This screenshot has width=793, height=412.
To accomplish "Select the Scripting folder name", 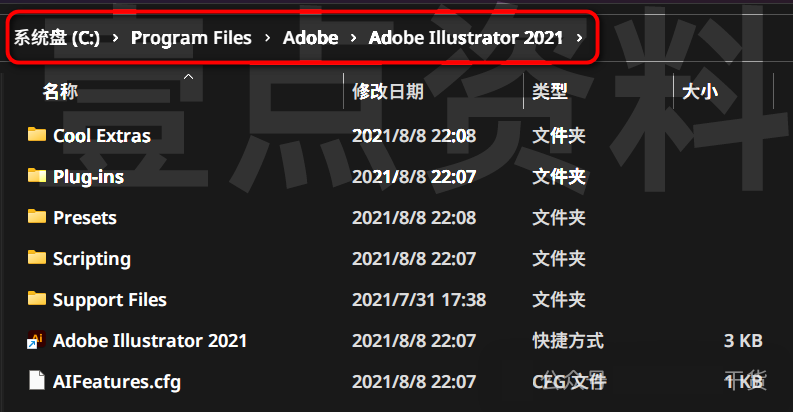I will [x=92, y=259].
